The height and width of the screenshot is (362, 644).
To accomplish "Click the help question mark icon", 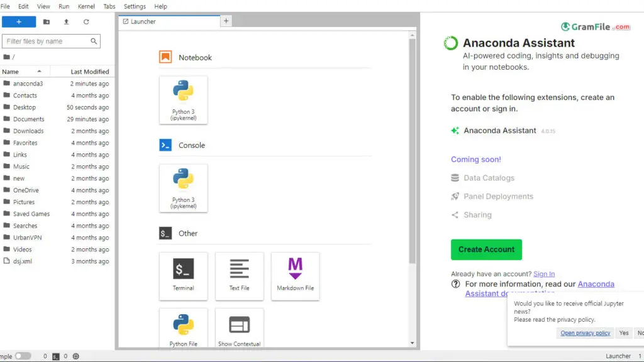I will [x=455, y=284].
